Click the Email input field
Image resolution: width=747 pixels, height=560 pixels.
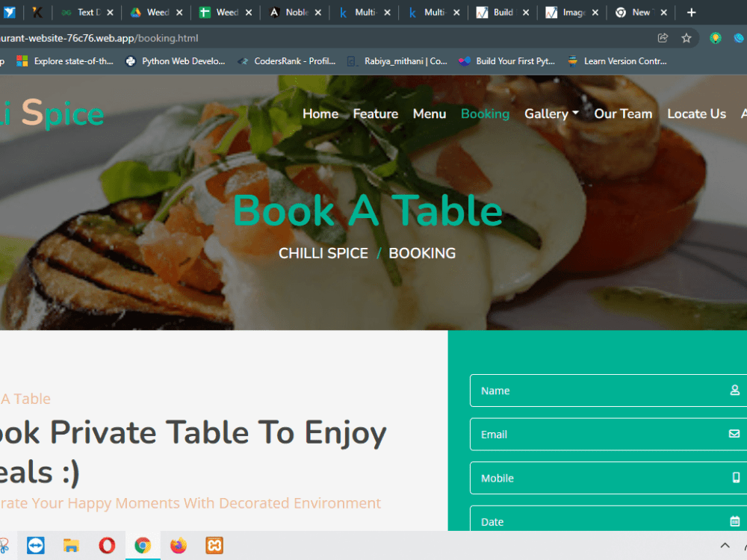pyautogui.click(x=608, y=435)
